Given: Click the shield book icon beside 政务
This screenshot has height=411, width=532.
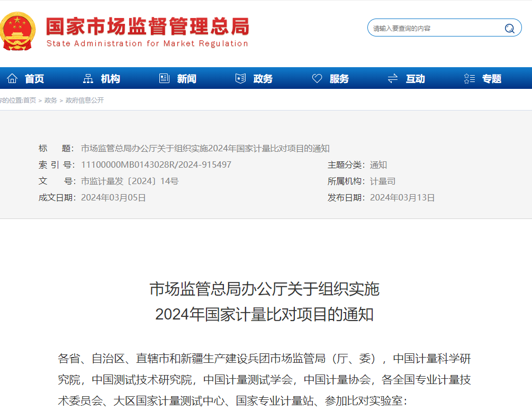Looking at the screenshot, I should coord(240,79).
